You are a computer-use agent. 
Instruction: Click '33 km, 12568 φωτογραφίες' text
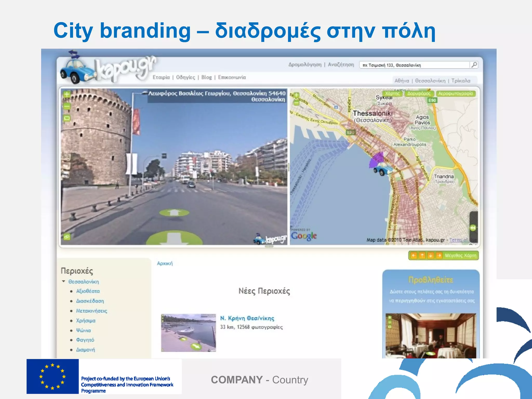251,327
